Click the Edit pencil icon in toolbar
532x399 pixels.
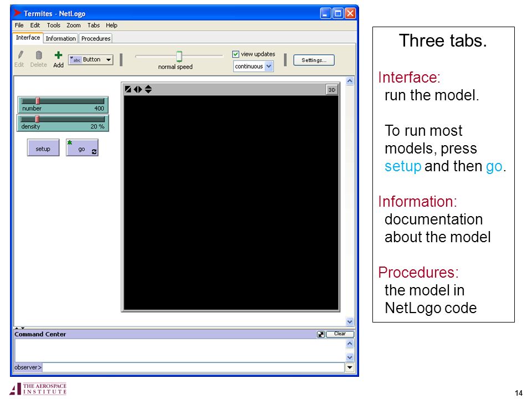point(21,55)
